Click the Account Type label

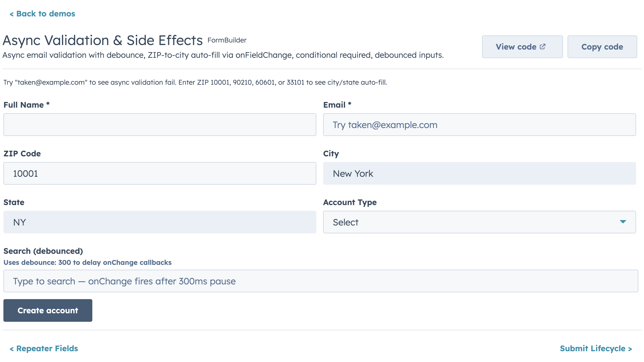(x=350, y=202)
